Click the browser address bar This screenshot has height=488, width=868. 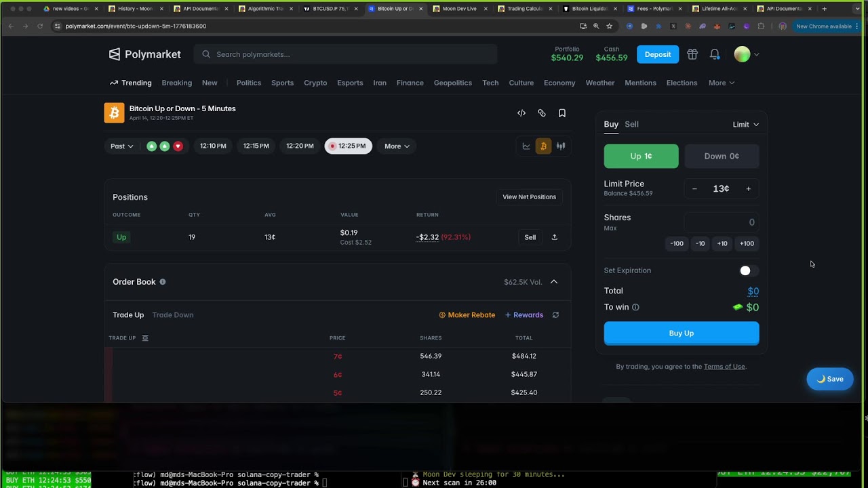[312, 26]
